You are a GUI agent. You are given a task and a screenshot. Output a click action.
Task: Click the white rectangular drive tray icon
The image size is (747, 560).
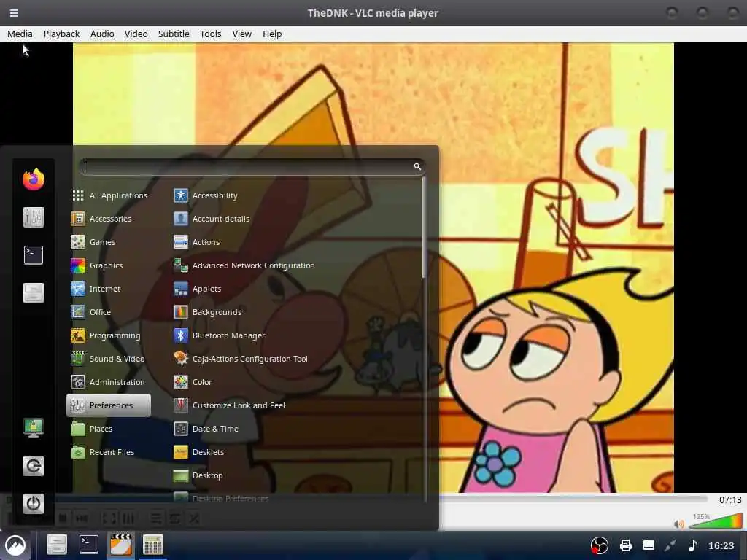click(x=649, y=545)
